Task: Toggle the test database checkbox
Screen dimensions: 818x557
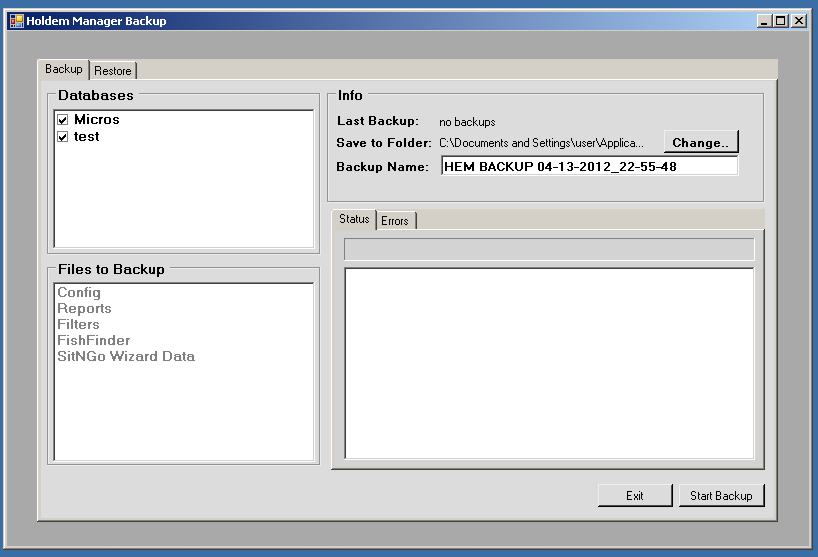Action: click(62, 137)
